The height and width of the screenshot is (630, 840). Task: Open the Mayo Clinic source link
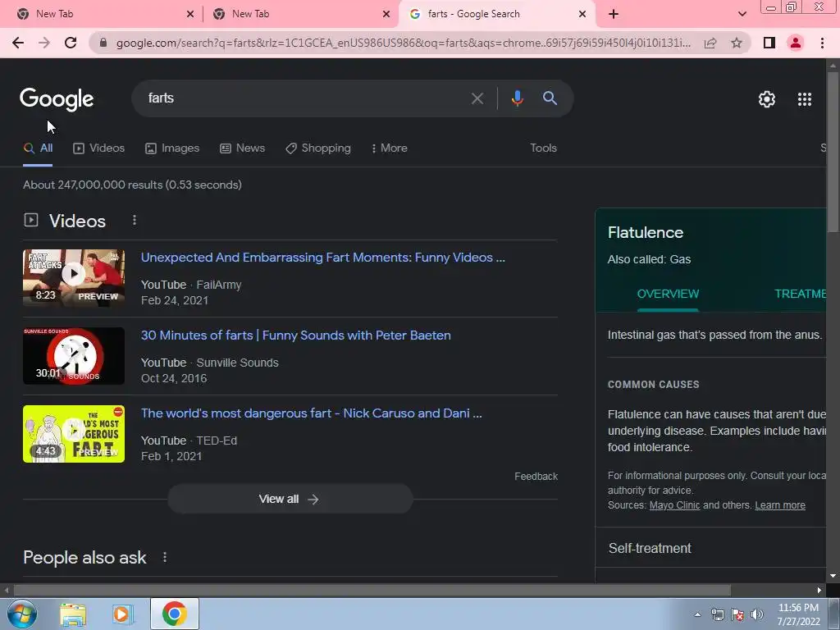[x=674, y=505]
